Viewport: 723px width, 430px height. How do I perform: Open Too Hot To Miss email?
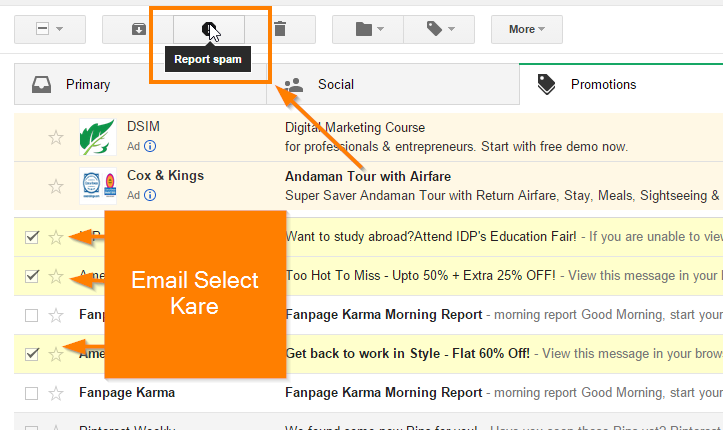tap(421, 276)
